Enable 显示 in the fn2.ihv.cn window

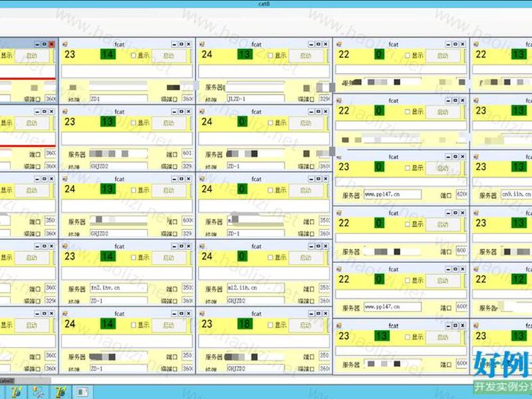[x=134, y=257]
